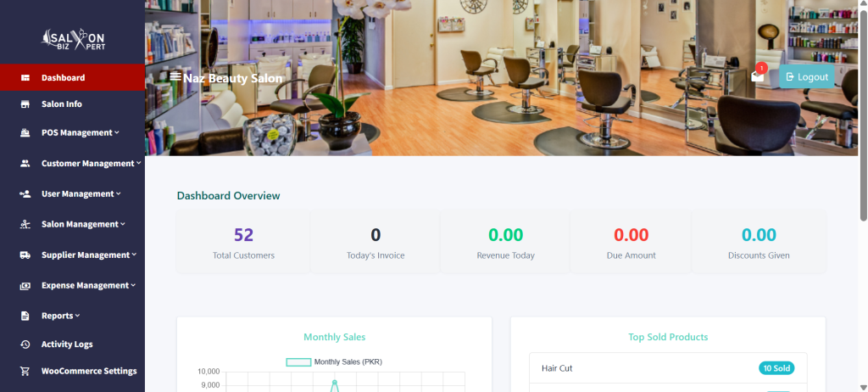Screen dimensions: 868x392
Task: Click the Total Customers card
Action: [x=243, y=242]
